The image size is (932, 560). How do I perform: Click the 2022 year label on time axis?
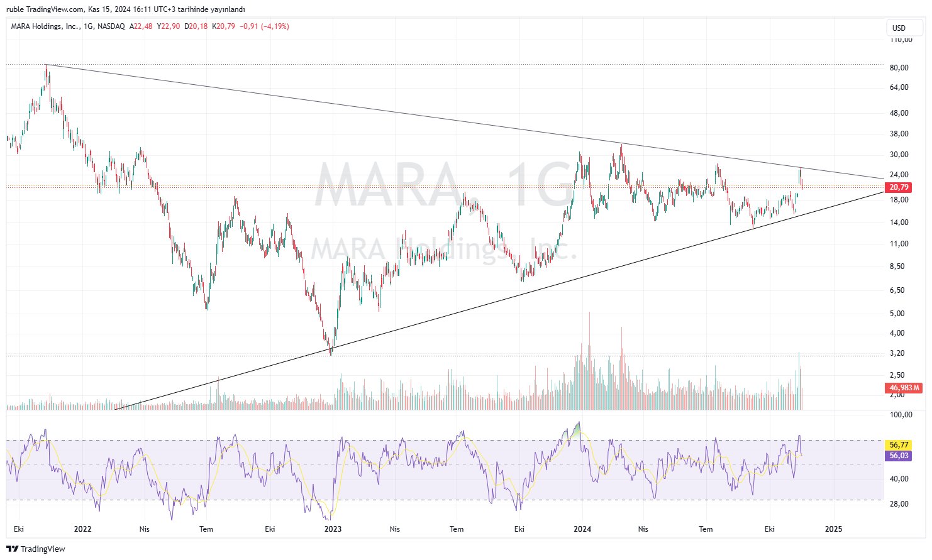point(82,529)
